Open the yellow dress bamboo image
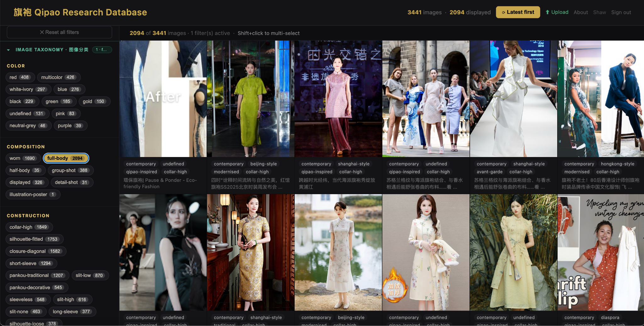The width and height of the screenshot is (644, 326). [514, 252]
